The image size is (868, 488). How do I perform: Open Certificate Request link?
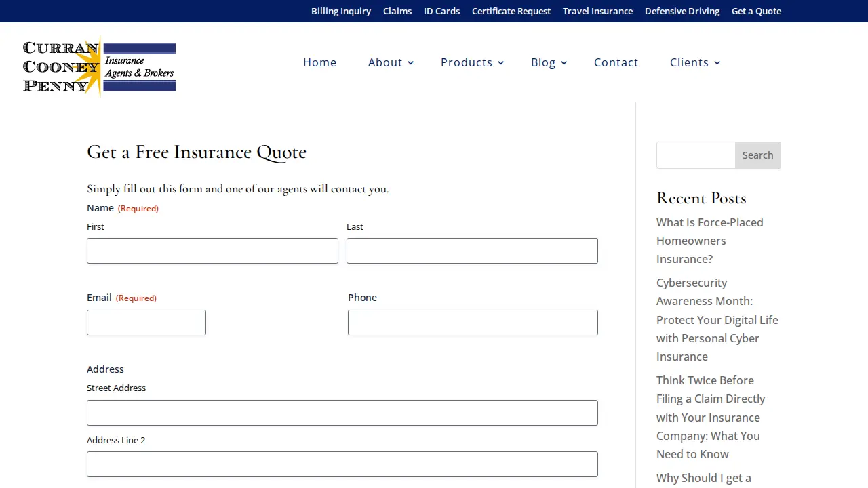pos(511,11)
